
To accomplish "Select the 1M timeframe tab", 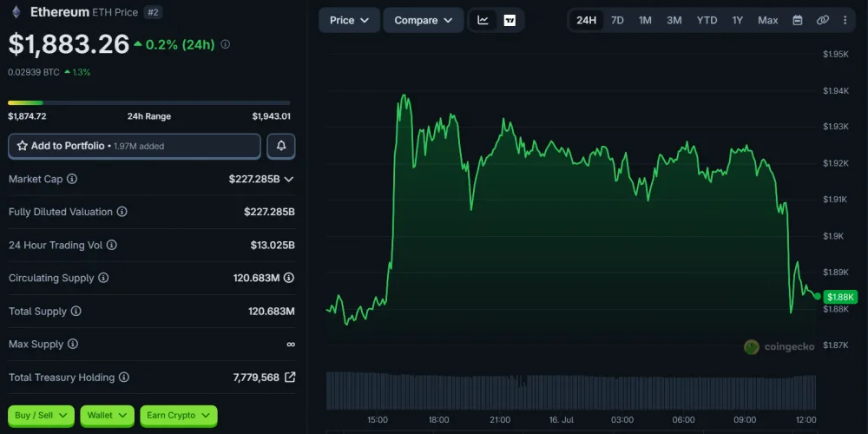I will point(645,21).
